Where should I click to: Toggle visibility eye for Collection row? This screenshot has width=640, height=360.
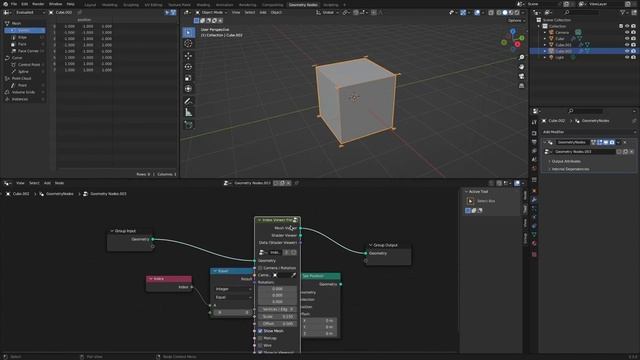click(x=627, y=26)
